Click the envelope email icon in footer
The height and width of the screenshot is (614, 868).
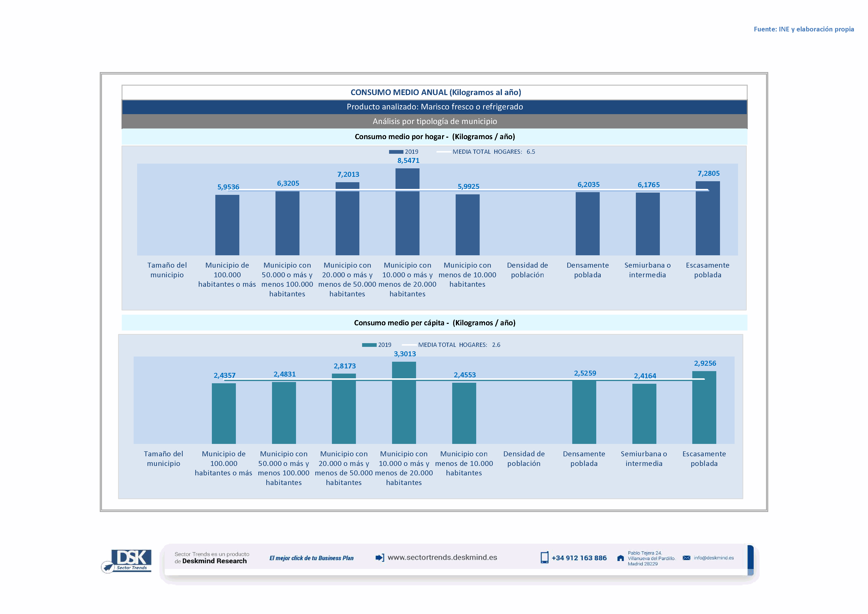687,558
